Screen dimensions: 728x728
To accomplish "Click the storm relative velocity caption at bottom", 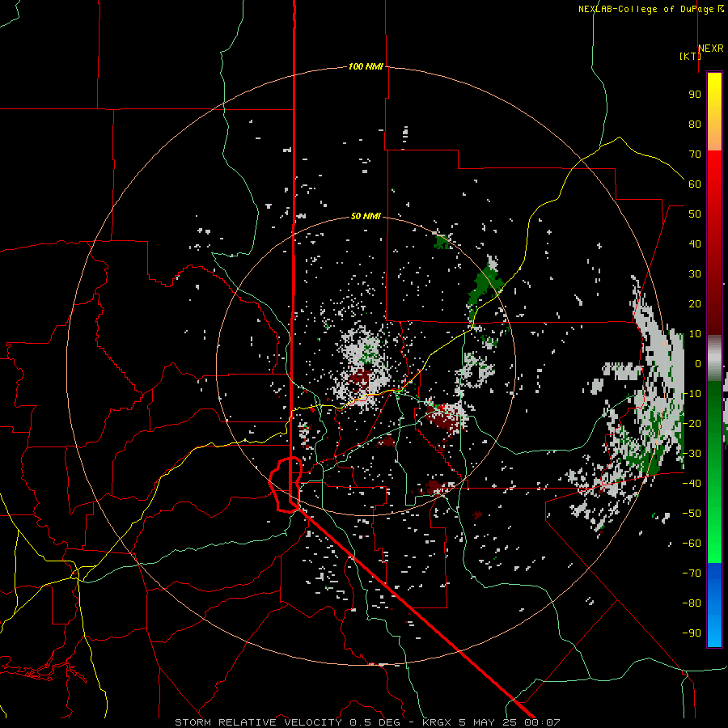I will pos(367,722).
